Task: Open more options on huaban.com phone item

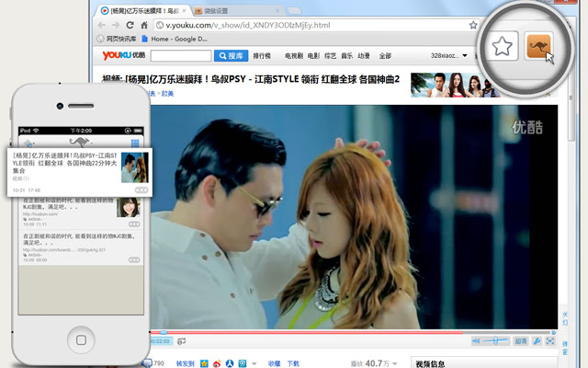Action: [x=134, y=224]
